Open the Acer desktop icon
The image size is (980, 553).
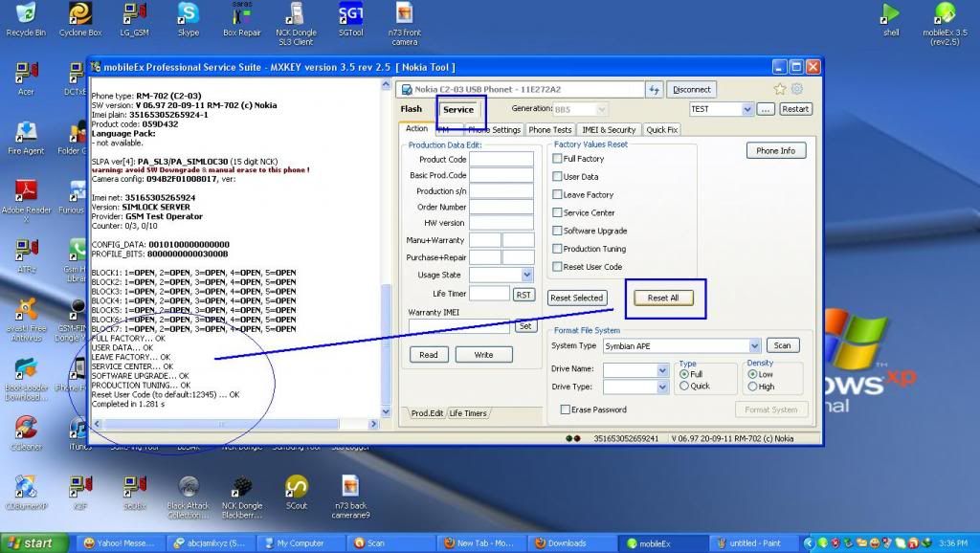(26, 78)
